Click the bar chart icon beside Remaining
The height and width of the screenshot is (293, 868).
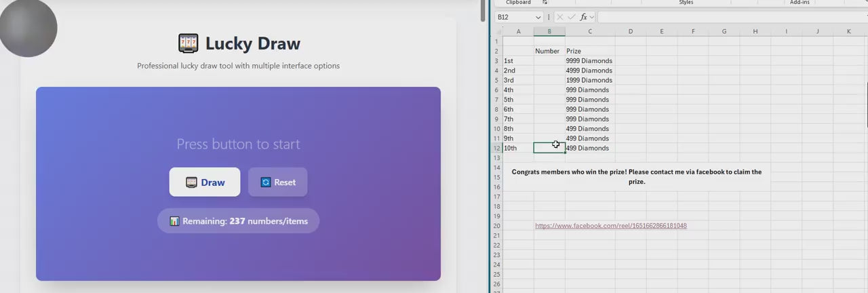click(x=174, y=221)
